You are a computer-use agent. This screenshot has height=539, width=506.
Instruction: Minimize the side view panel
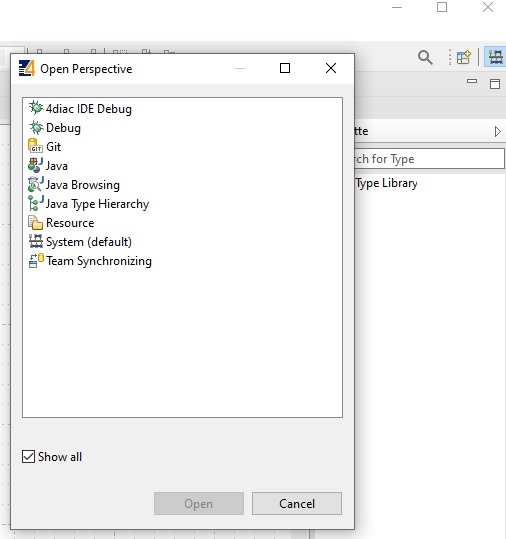click(x=472, y=81)
